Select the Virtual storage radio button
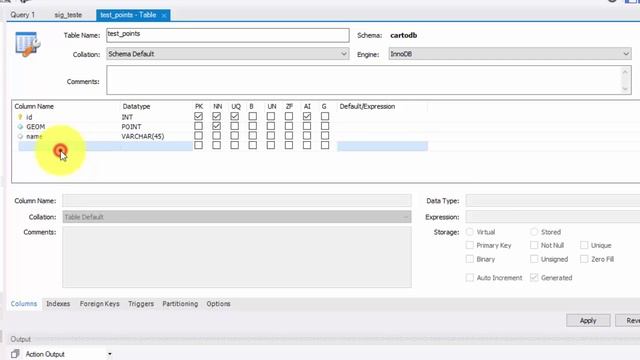640x360 pixels. [470, 232]
